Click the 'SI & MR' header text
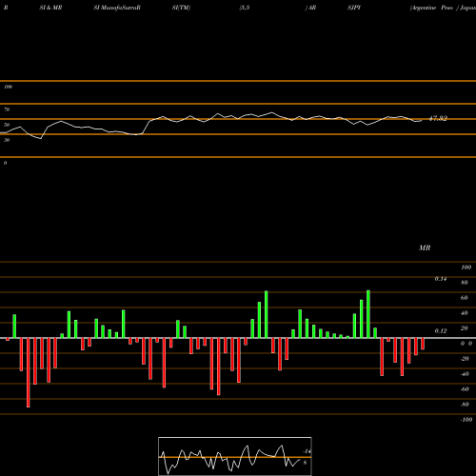The height and width of the screenshot is (476, 476). coord(50,8)
